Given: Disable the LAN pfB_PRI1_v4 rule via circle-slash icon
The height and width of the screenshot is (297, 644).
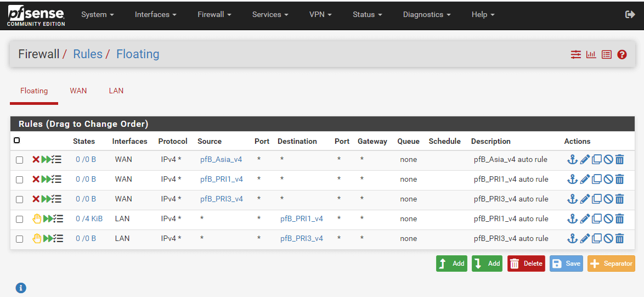Looking at the screenshot, I should (608, 219).
